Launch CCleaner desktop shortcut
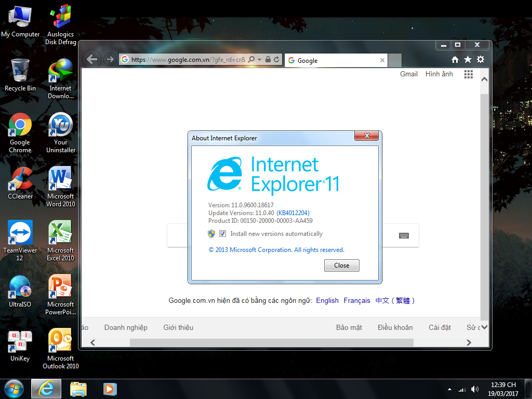 pyautogui.click(x=20, y=183)
